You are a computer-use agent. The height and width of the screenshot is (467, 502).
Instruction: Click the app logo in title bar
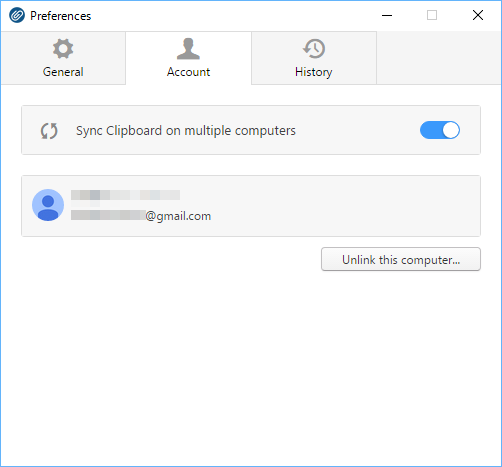[x=17, y=15]
